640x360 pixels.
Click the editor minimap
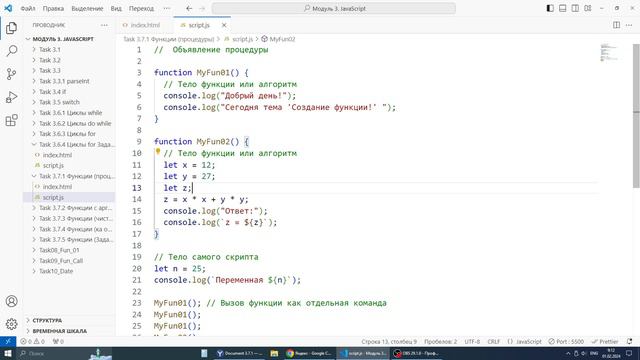tap(610, 52)
